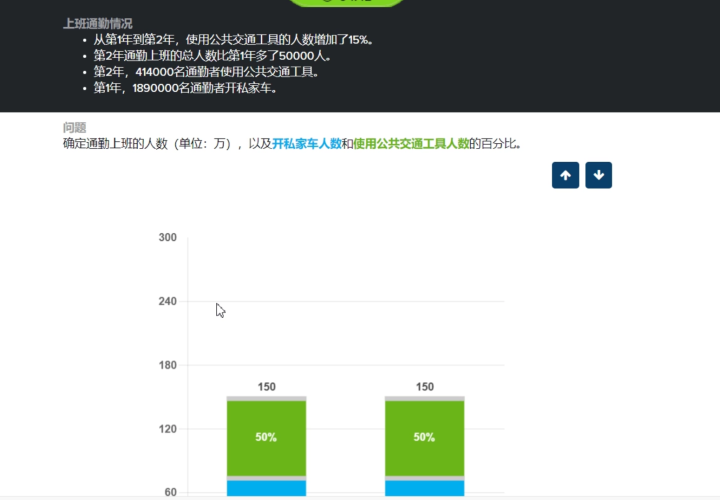Click the 150 total label above right bar
720x500 pixels.
[424, 387]
